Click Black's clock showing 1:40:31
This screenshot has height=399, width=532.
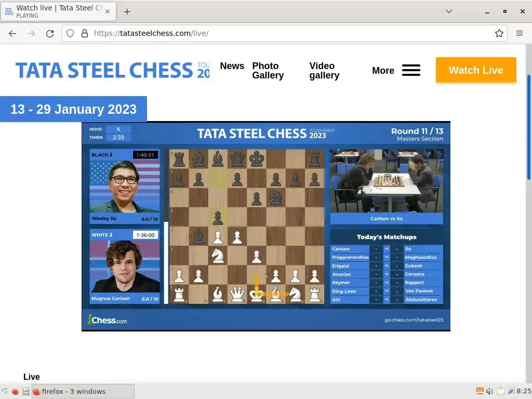click(x=145, y=155)
